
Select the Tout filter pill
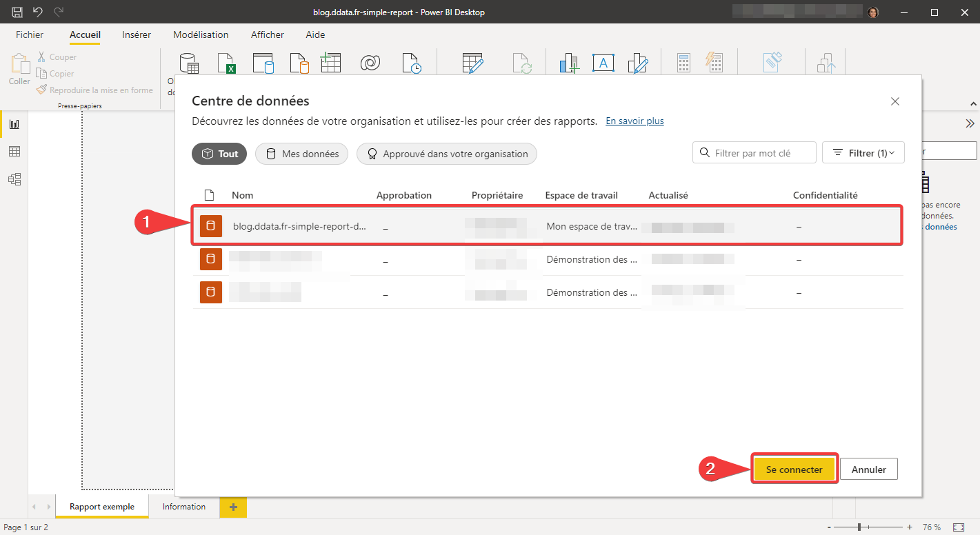(219, 154)
